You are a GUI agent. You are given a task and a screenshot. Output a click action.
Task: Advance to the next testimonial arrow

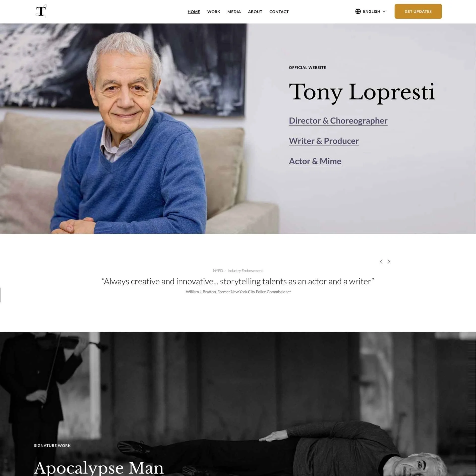pos(389,262)
